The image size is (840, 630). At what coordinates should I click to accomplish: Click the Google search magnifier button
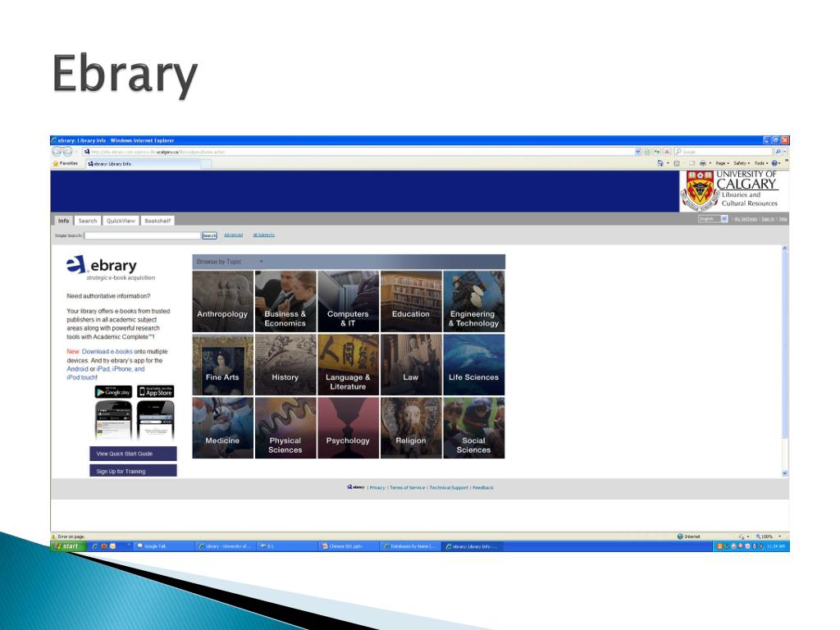[778, 152]
